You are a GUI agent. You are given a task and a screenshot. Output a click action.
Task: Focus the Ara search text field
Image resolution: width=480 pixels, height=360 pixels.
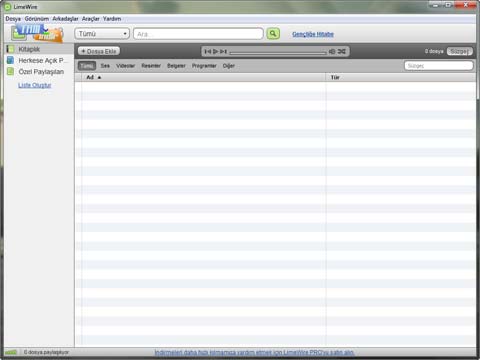(x=198, y=34)
